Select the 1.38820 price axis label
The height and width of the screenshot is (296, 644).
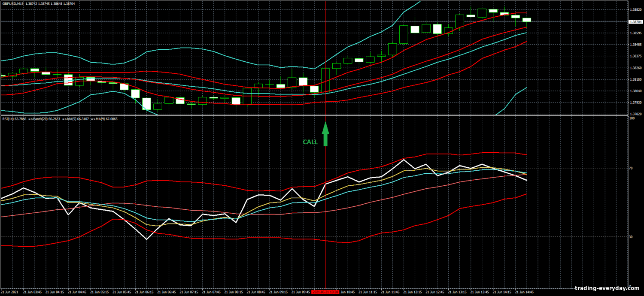click(x=635, y=9)
